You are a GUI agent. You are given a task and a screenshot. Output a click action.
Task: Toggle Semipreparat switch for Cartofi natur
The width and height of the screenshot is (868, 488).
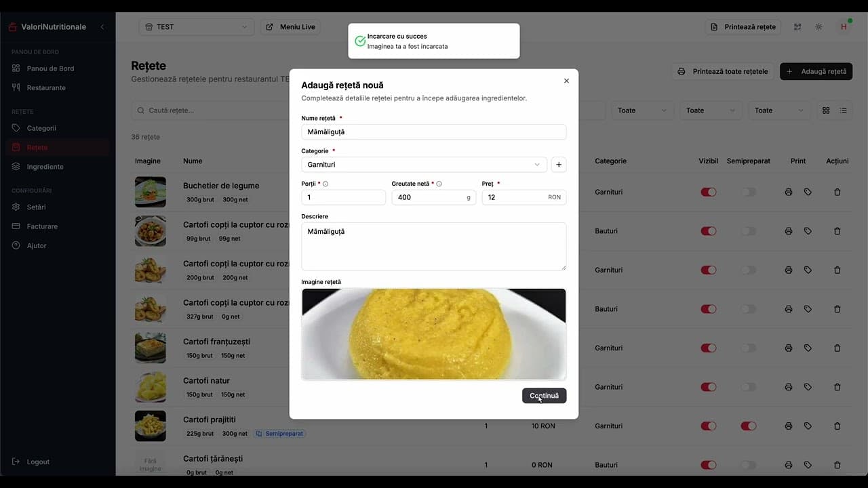748,387
